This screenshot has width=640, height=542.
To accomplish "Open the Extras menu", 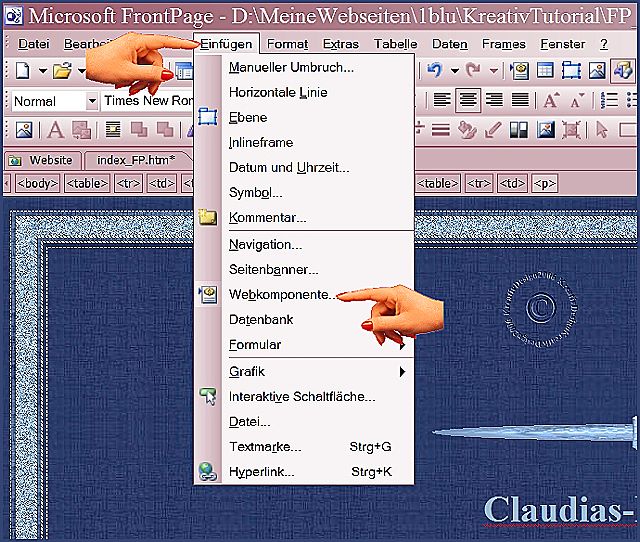I will pos(341,44).
